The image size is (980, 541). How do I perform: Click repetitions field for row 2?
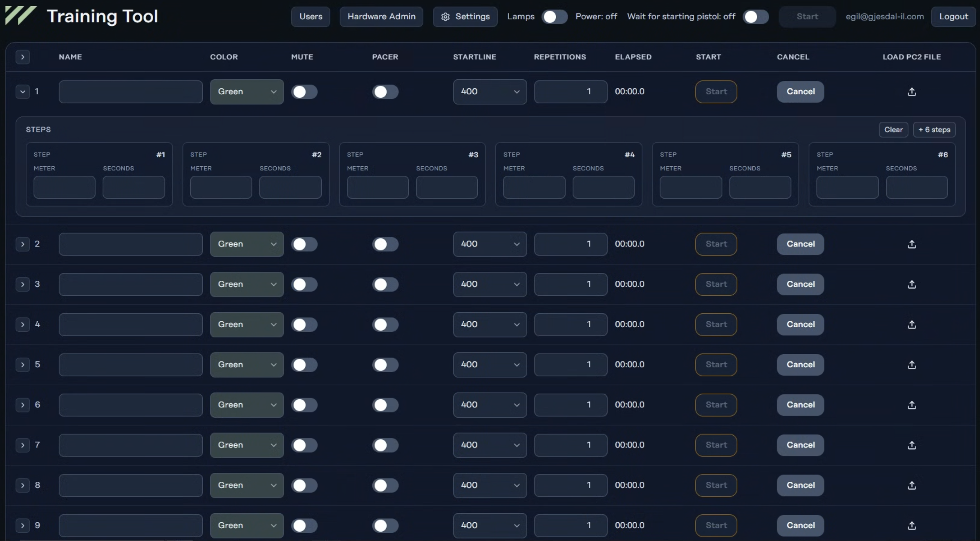point(571,244)
